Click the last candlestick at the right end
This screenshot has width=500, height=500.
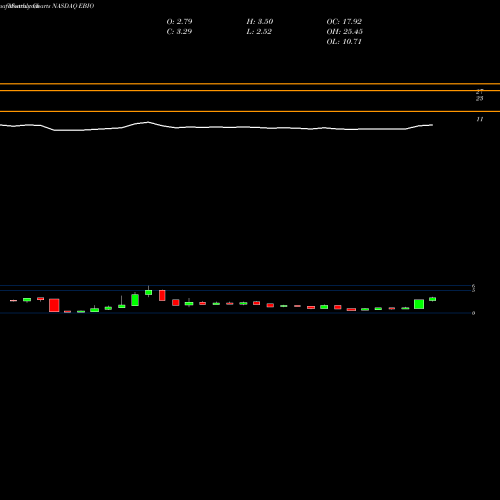point(432,299)
